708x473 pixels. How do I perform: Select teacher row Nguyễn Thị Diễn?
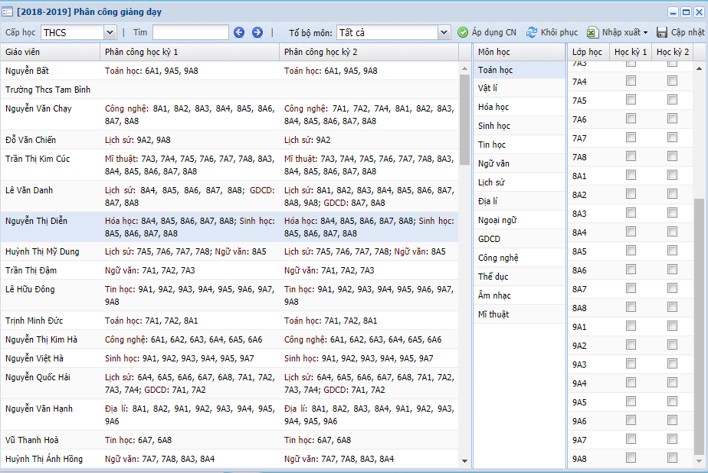[x=34, y=220]
